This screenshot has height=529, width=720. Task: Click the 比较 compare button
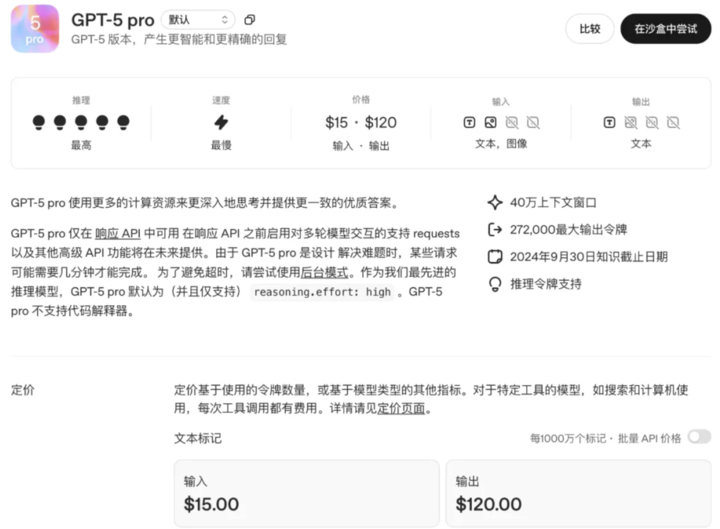(x=590, y=29)
